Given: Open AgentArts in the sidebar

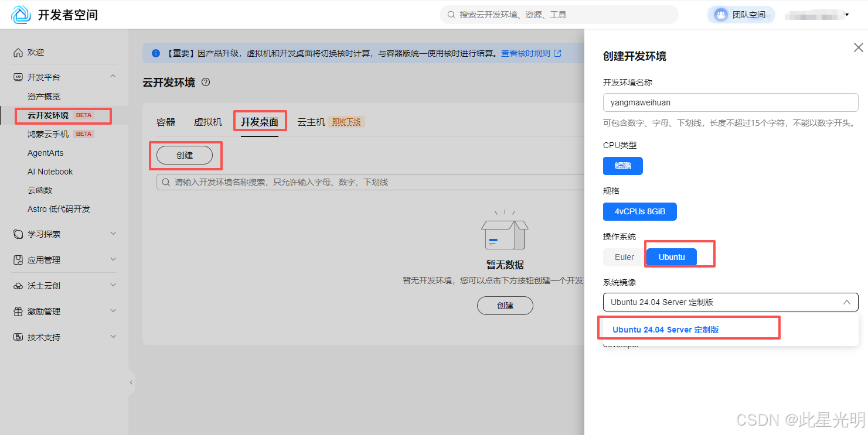Looking at the screenshot, I should (x=45, y=152).
